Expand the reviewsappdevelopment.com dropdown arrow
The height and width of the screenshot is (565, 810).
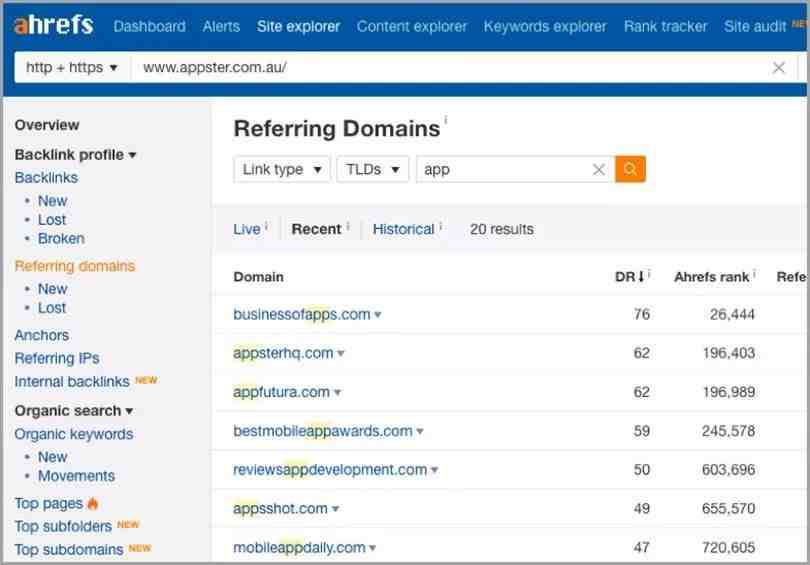coord(434,470)
